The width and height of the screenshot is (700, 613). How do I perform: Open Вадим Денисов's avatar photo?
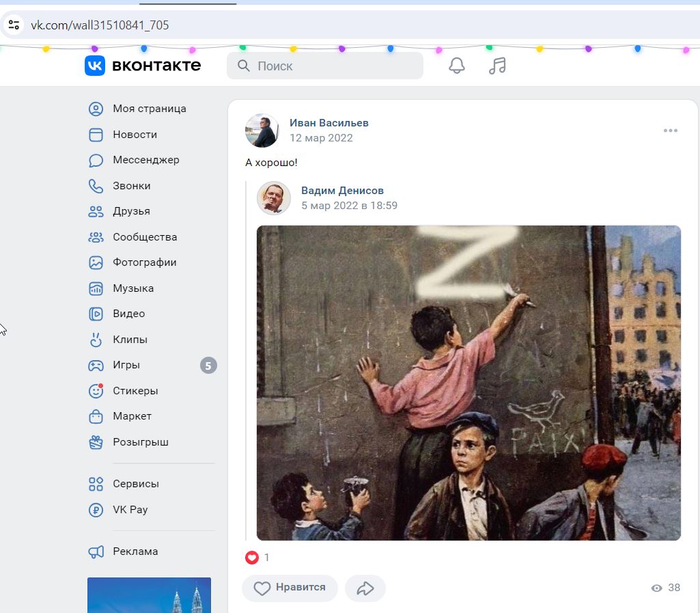(274, 198)
